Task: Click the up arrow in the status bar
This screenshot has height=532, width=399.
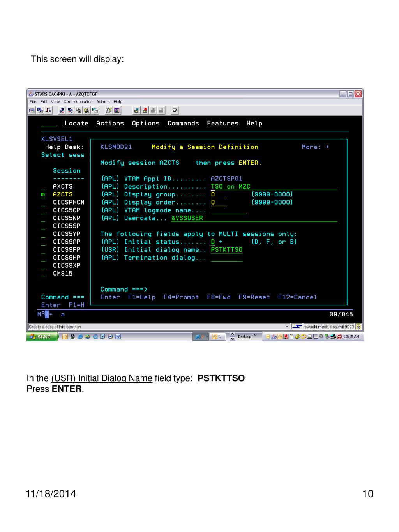Action: pos(287,327)
